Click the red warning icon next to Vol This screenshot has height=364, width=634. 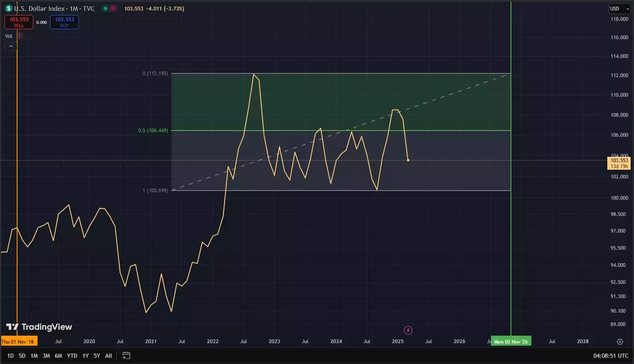point(20,36)
